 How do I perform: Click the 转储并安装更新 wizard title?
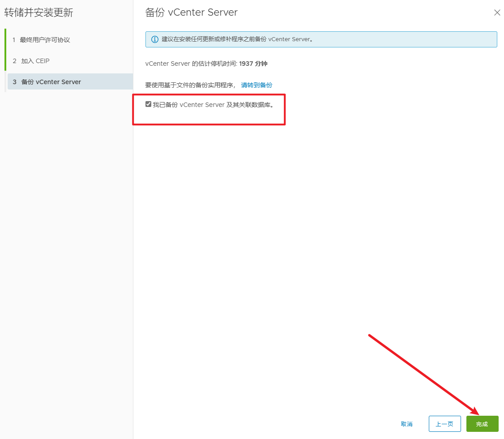pyautogui.click(x=38, y=13)
